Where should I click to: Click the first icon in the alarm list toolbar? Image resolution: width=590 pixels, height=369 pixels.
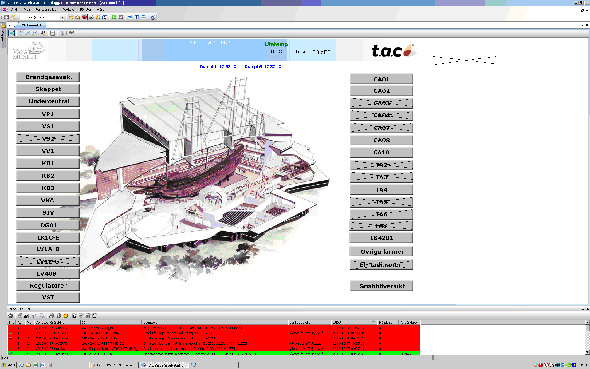(x=11, y=316)
